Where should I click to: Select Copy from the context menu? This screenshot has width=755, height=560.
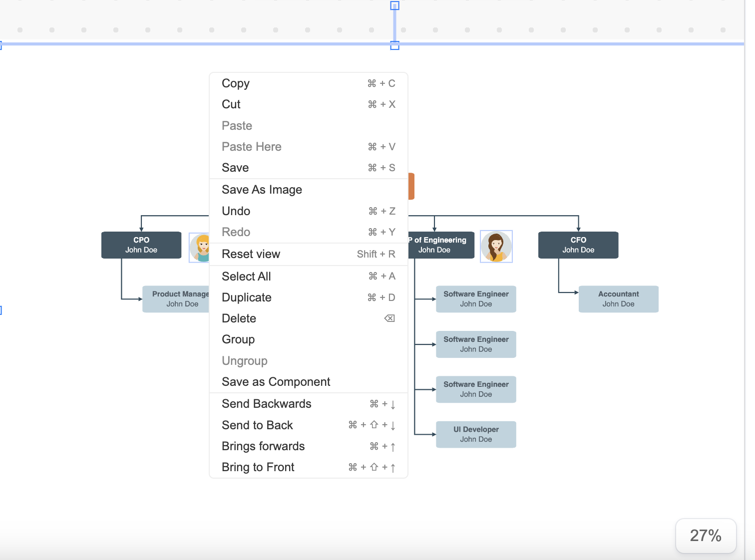[236, 83]
